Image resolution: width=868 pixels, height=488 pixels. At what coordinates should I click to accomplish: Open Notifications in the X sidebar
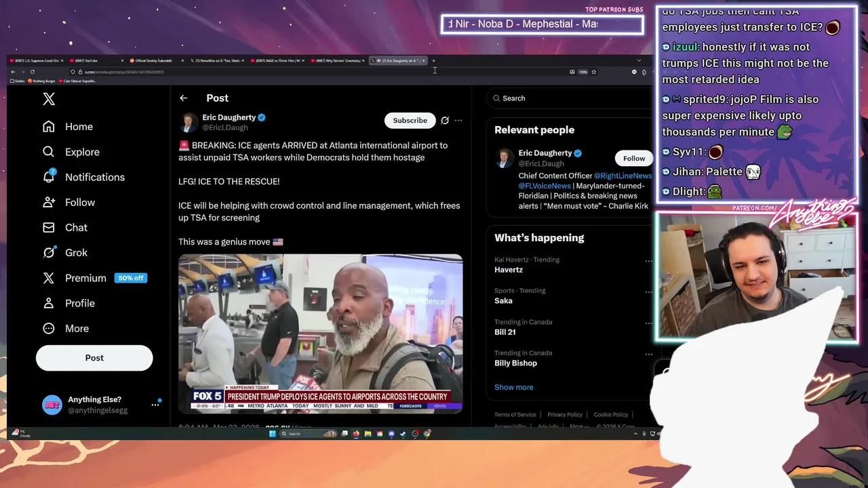[84, 177]
